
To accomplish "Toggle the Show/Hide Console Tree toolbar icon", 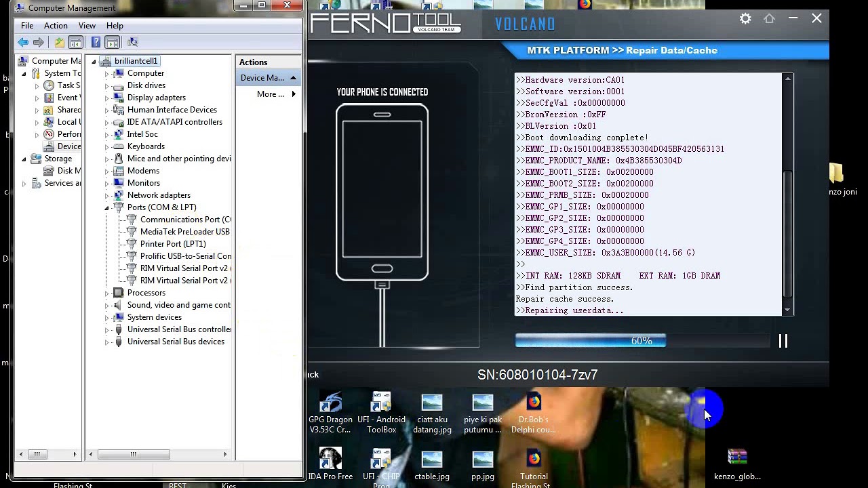I will (76, 43).
